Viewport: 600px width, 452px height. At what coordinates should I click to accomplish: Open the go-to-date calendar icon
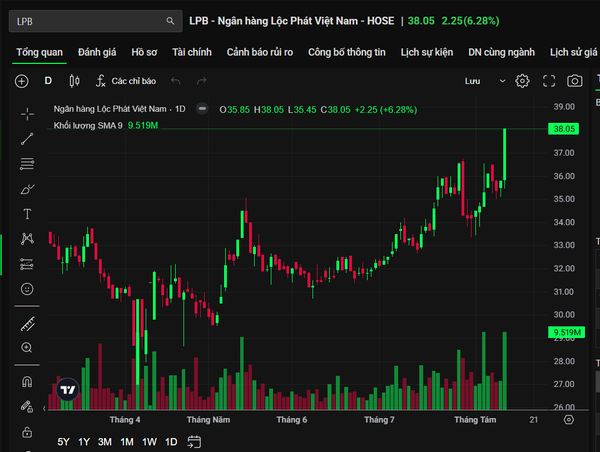(x=194, y=442)
